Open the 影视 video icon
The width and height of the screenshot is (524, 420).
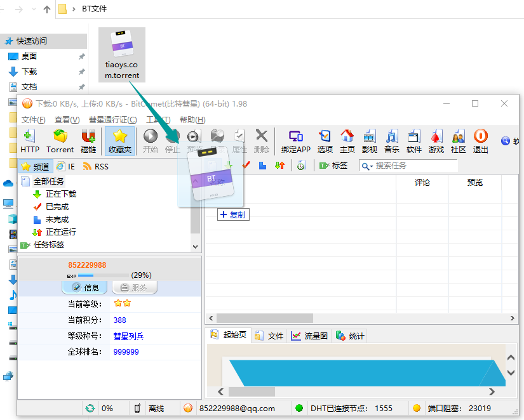pyautogui.click(x=369, y=141)
